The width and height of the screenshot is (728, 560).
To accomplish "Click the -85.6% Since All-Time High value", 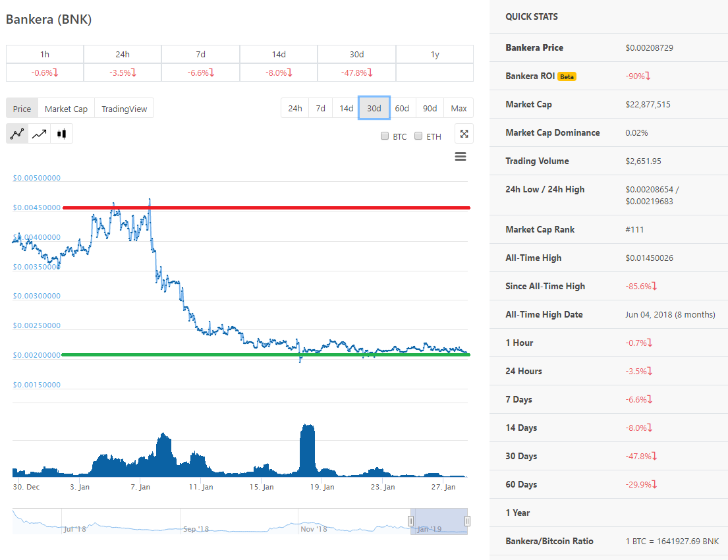I will point(641,286).
